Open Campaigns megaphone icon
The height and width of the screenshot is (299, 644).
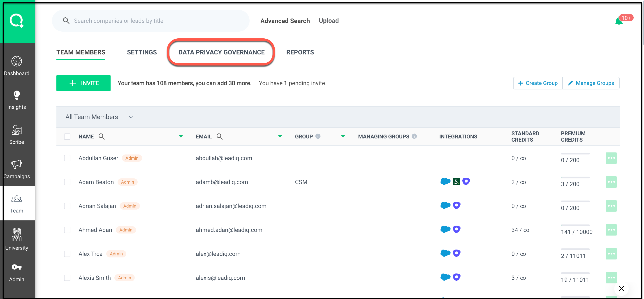coord(16,169)
